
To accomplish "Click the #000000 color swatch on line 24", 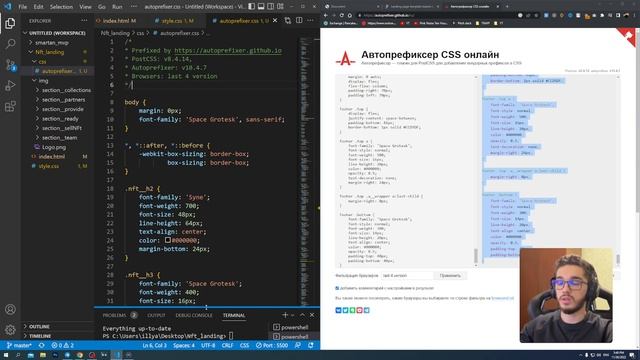I will point(168,240).
